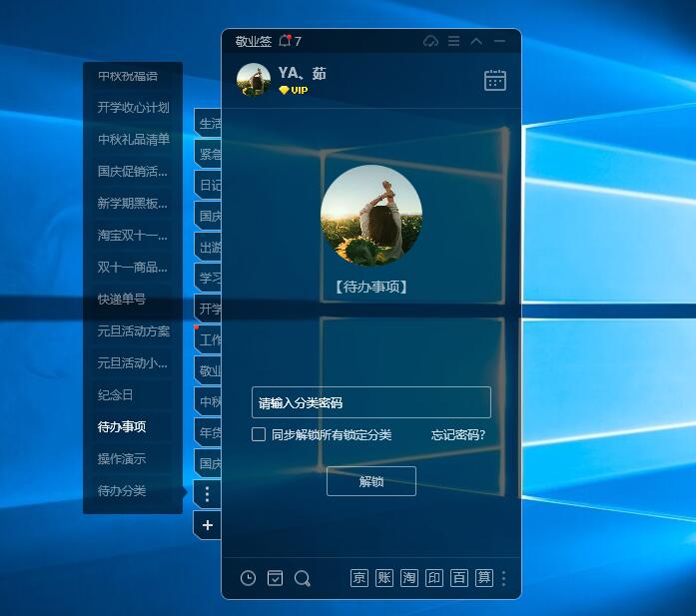This screenshot has width=696, height=616.
Task: Add new category with plus tab
Action: click(x=208, y=525)
